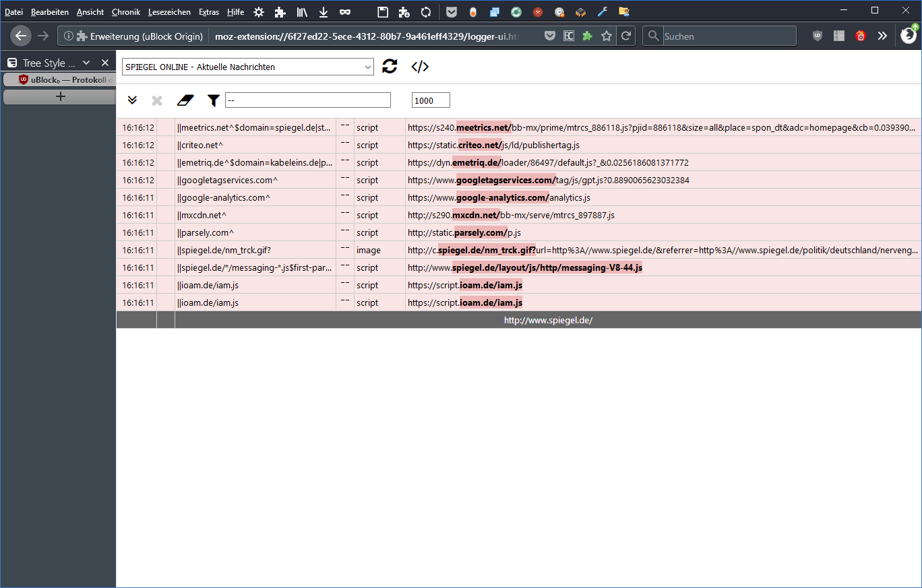The image size is (922, 588).
Task: Show more toolbar items via overflow chevron
Action: pyautogui.click(x=882, y=36)
